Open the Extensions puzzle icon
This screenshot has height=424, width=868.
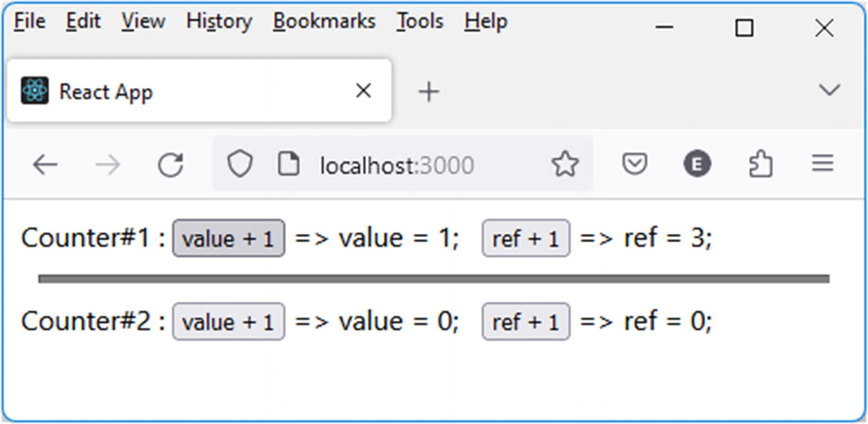point(760,164)
